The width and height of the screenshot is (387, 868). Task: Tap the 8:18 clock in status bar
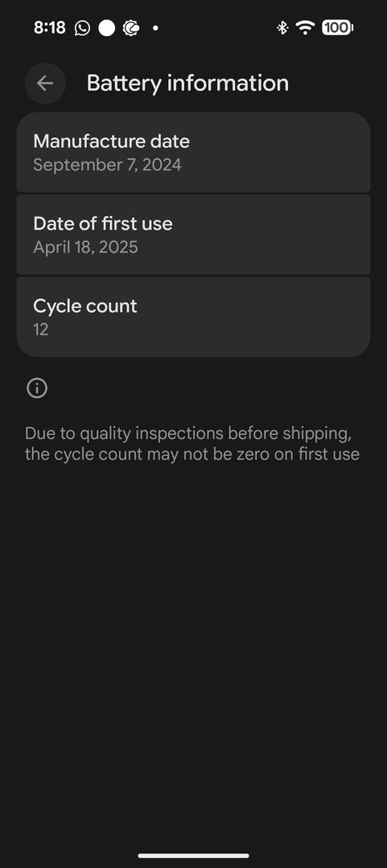pos(49,27)
